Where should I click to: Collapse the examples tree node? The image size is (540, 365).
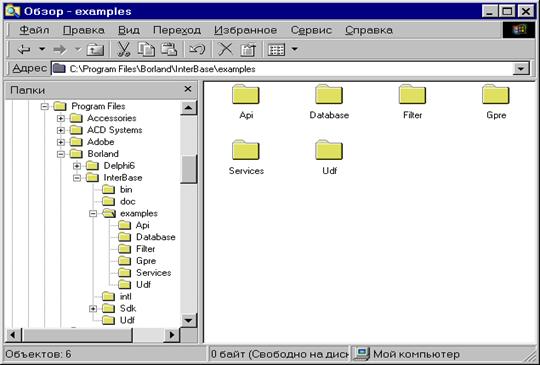click(x=93, y=214)
